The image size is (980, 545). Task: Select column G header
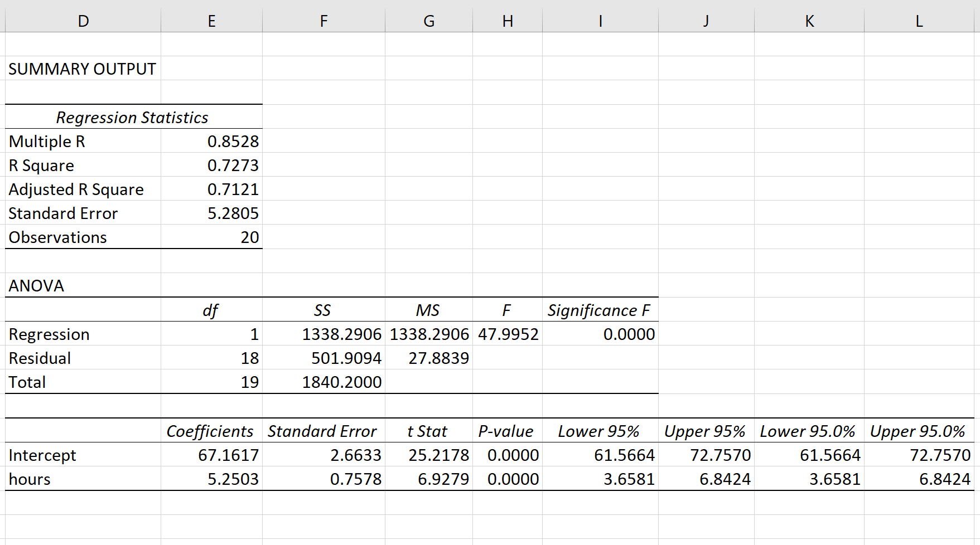[428, 21]
